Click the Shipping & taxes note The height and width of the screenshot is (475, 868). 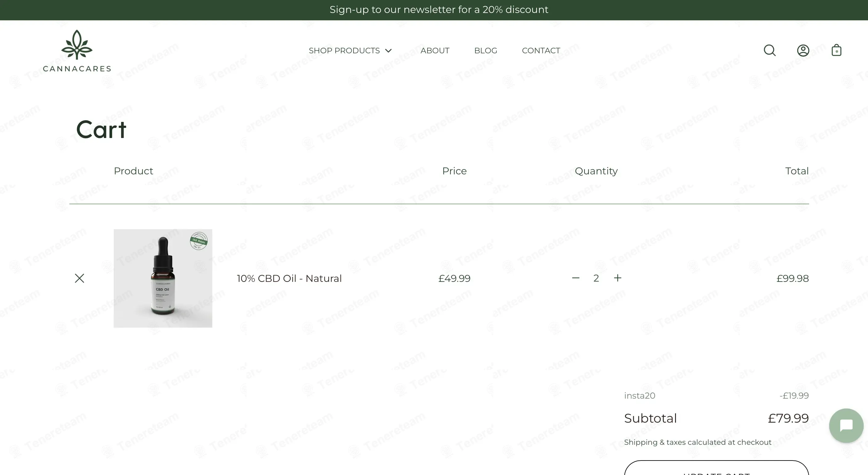tap(698, 442)
